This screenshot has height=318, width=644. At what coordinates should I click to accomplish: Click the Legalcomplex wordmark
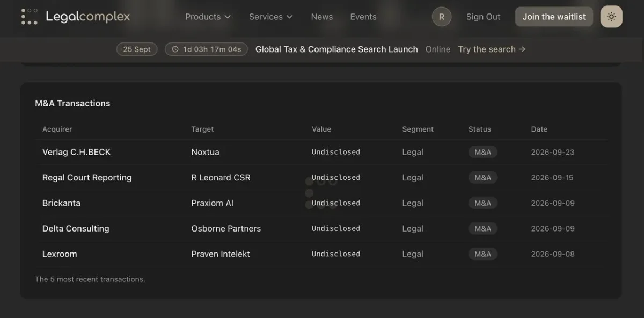coord(88,17)
